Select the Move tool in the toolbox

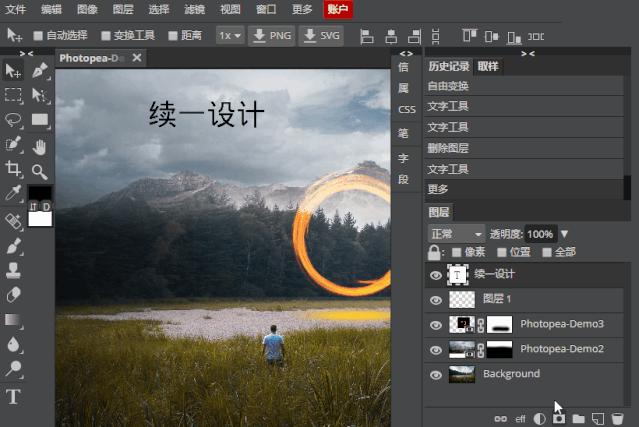tap(13, 71)
